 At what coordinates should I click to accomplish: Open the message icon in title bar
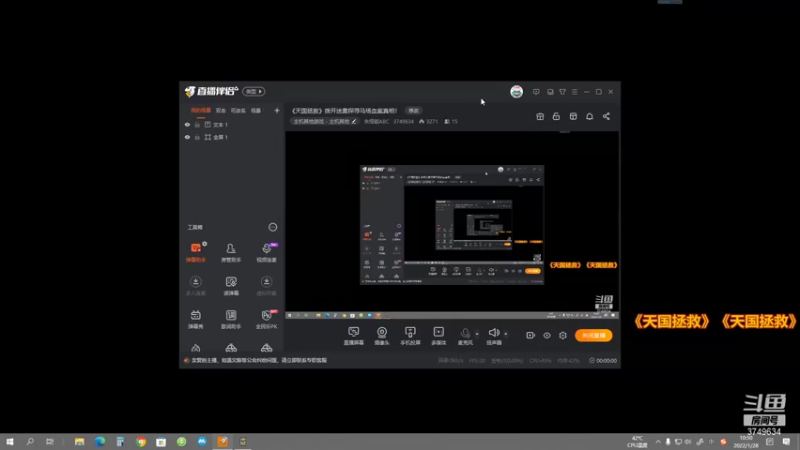tap(536, 92)
